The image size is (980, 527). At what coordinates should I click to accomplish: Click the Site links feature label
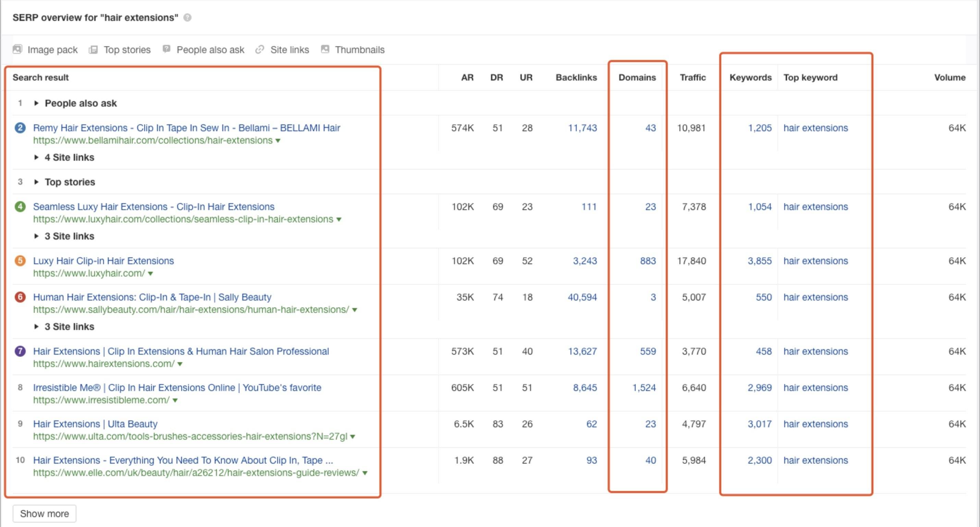290,50
